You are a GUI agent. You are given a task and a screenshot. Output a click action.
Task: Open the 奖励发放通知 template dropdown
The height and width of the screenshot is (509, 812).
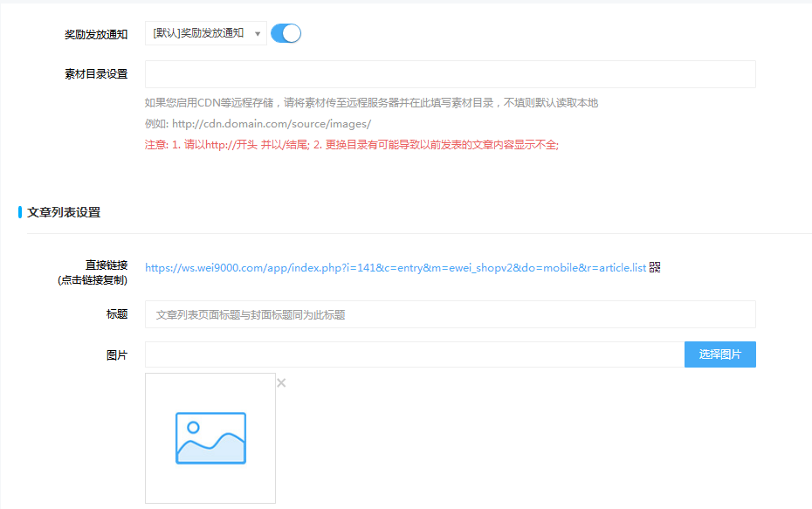point(205,33)
